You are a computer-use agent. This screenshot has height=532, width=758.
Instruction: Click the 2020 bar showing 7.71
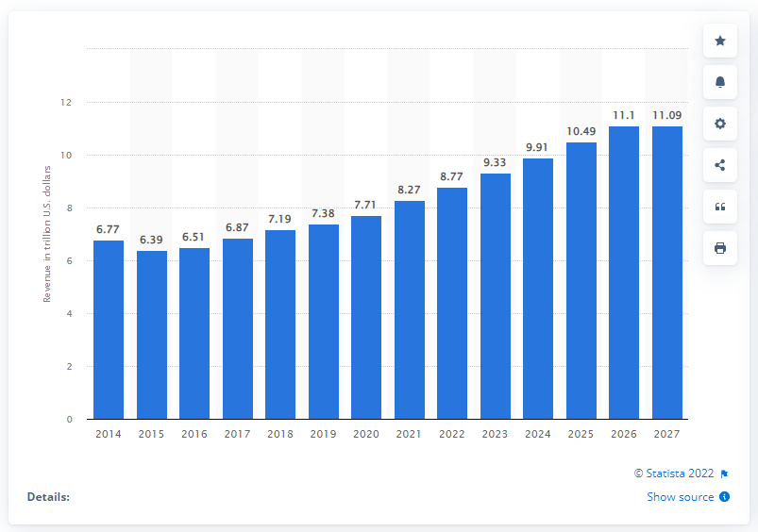(x=366, y=318)
